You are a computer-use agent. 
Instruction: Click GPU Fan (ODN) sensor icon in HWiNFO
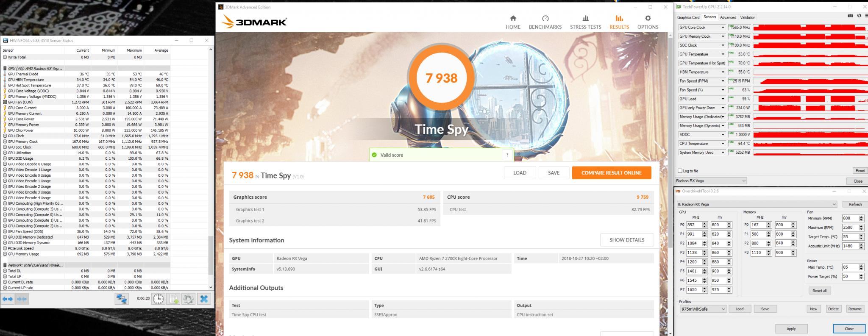(x=5, y=102)
